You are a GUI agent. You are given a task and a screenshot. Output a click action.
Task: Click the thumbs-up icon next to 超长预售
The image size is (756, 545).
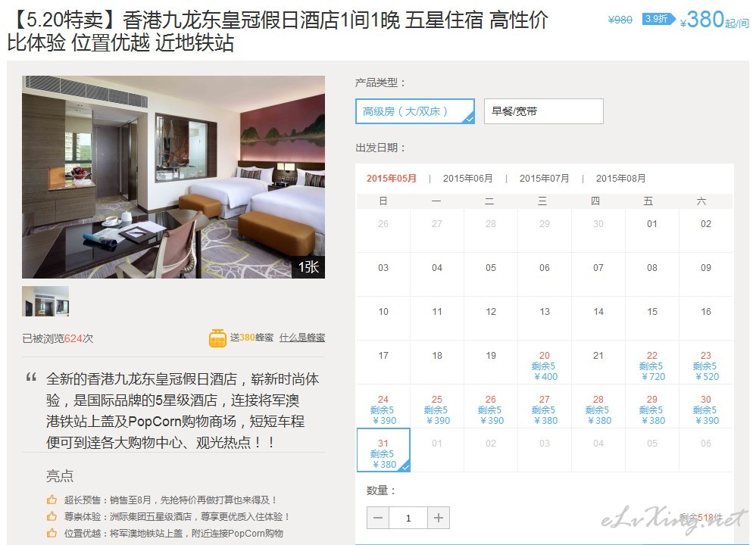click(52, 500)
